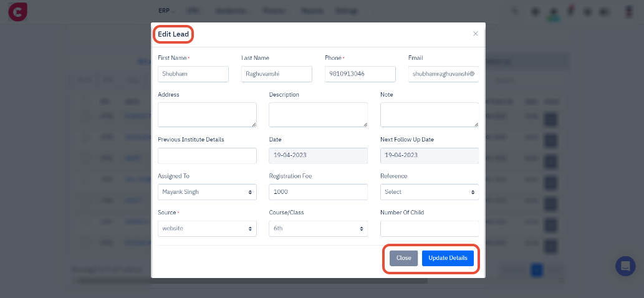Image resolution: width=644 pixels, height=298 pixels.
Task: Expand the Assigned To dropdown showing Mayank Singh
Action: coord(207,192)
